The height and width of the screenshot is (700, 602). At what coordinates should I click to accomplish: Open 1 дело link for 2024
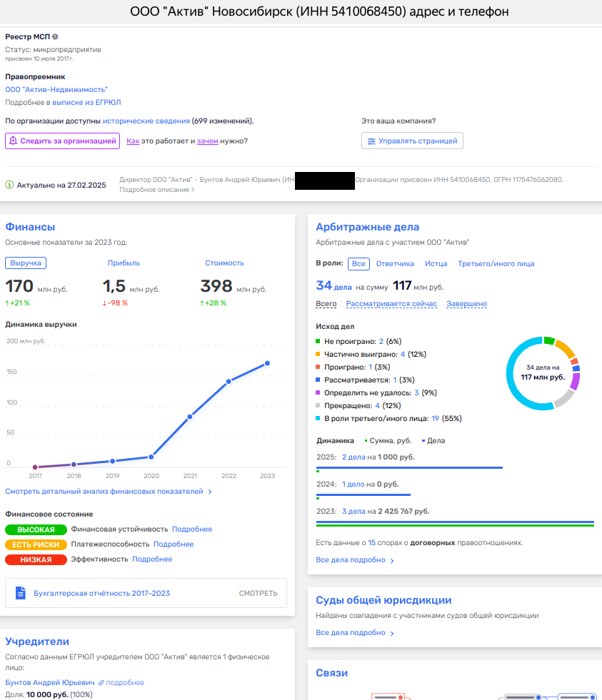click(353, 485)
